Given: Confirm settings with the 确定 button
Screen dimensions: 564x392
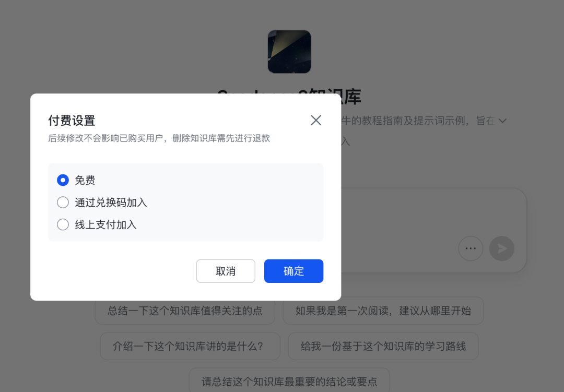Looking at the screenshot, I should pyautogui.click(x=293, y=271).
